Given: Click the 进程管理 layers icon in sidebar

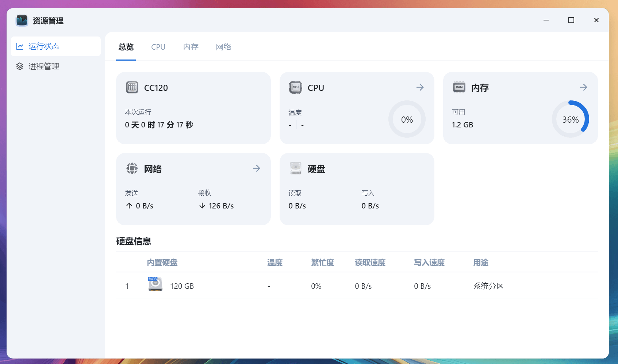Looking at the screenshot, I should coord(20,66).
